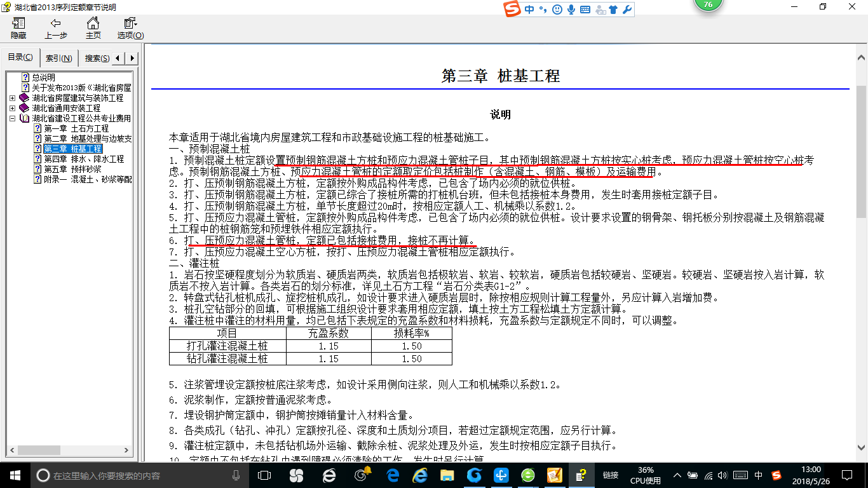Click the purple book icon for 湖北省通用安装工程
Viewport: 868px width, 488px height.
click(24, 108)
